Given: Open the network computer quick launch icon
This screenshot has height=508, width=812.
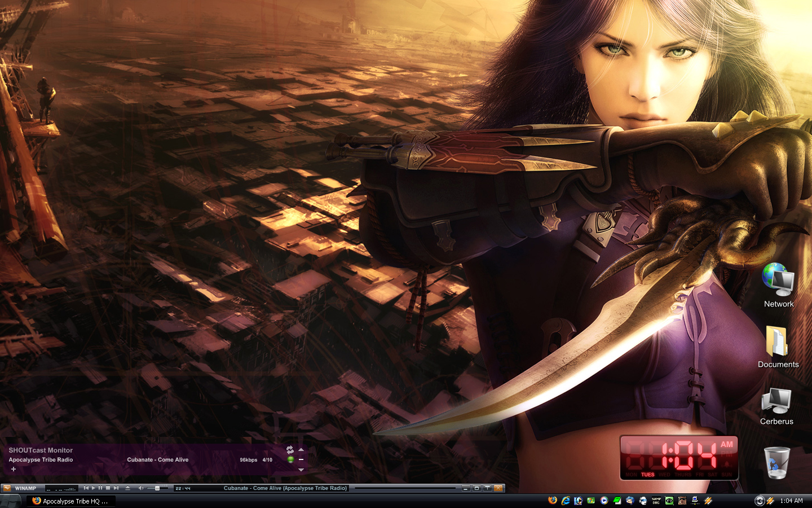Looking at the screenshot, I should point(695,501).
